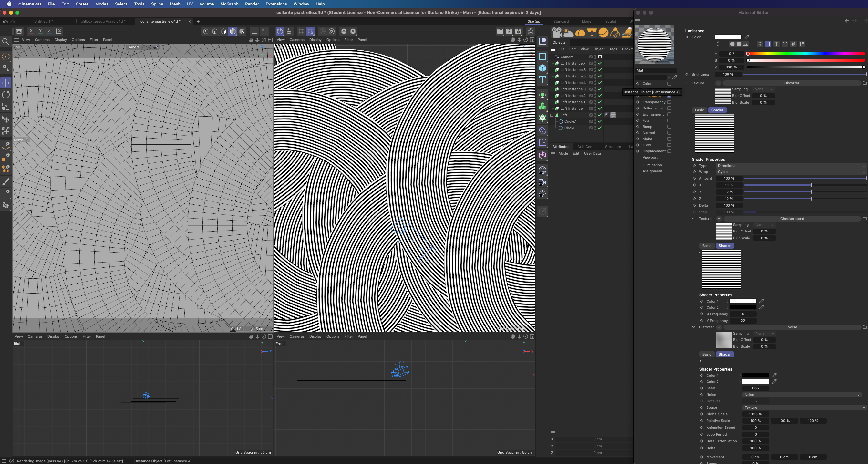The width and height of the screenshot is (868, 464).
Task: Click the Render to Picture Viewer clapperboard icon
Action: pos(509,31)
